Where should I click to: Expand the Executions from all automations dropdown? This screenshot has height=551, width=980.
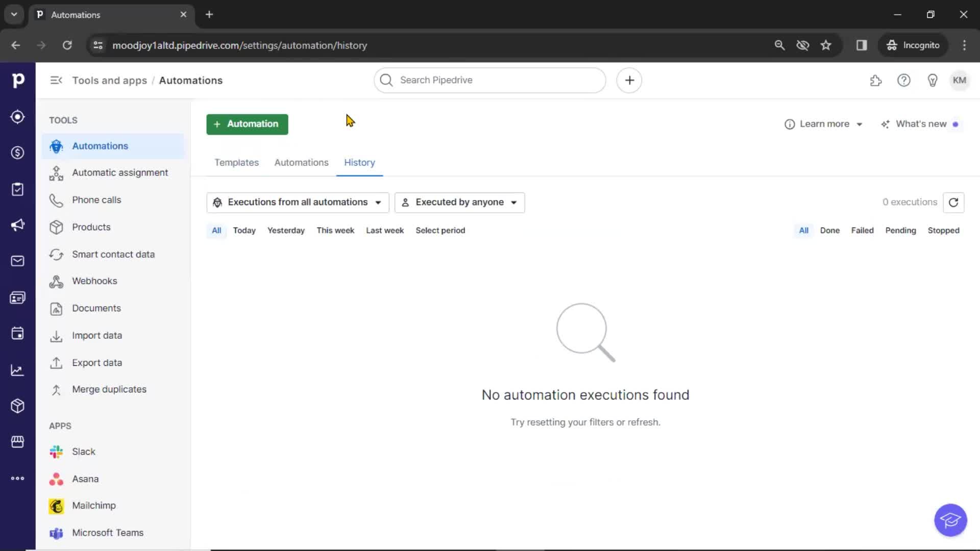tap(298, 202)
